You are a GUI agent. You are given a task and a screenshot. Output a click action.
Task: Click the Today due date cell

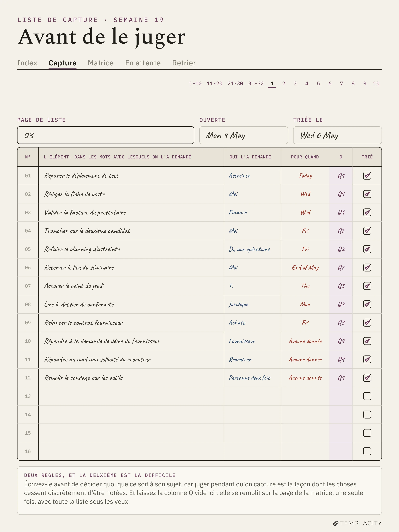pyautogui.click(x=305, y=176)
